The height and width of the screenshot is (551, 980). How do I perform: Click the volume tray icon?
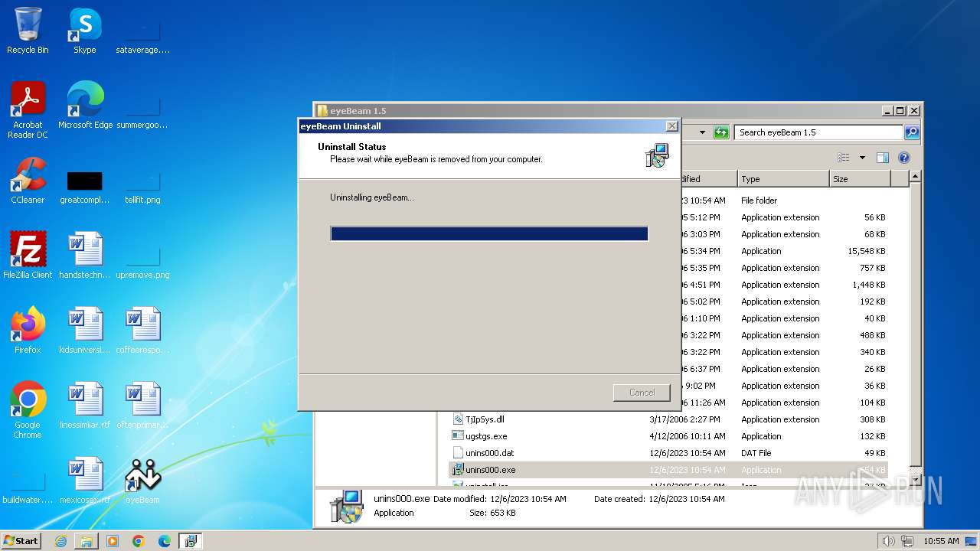[x=889, y=541]
